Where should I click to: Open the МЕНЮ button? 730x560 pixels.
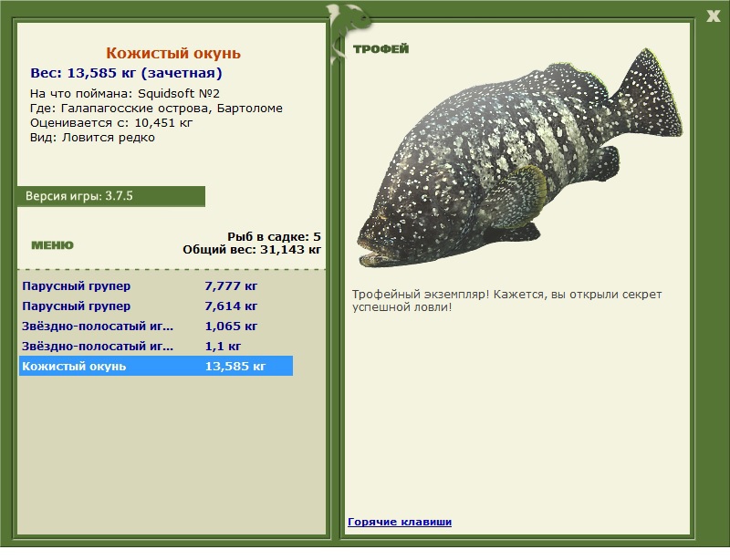click(52, 245)
